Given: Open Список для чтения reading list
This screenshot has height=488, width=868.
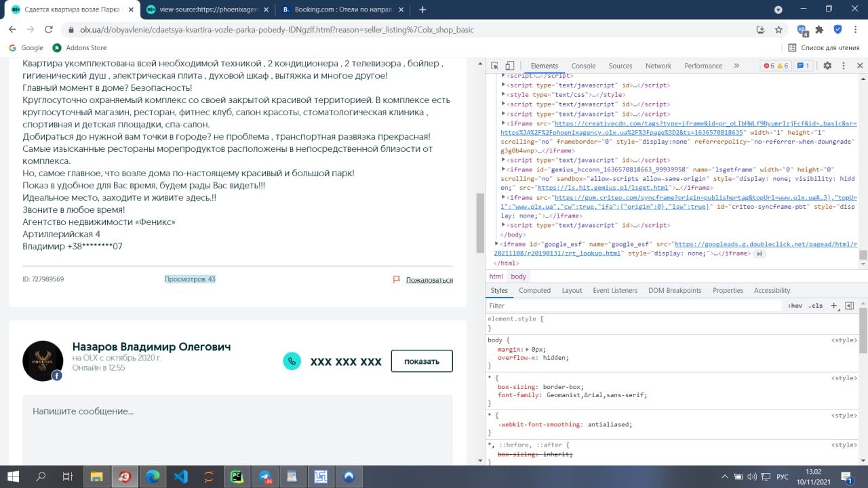Looking at the screenshot, I should (x=824, y=48).
